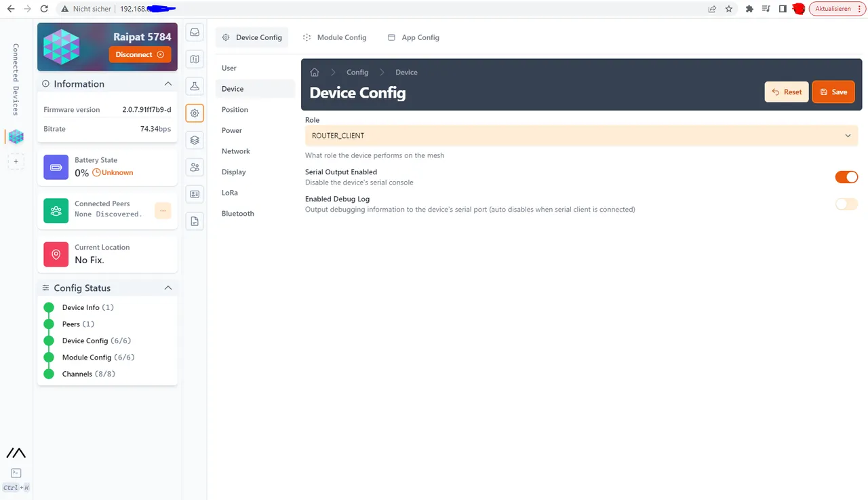Open the Logs document sidebar icon
This screenshot has width=868, height=500.
(x=195, y=221)
